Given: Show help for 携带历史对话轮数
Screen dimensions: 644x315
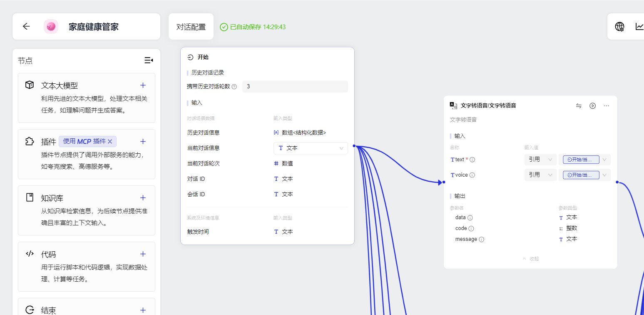Looking at the screenshot, I should (234, 87).
